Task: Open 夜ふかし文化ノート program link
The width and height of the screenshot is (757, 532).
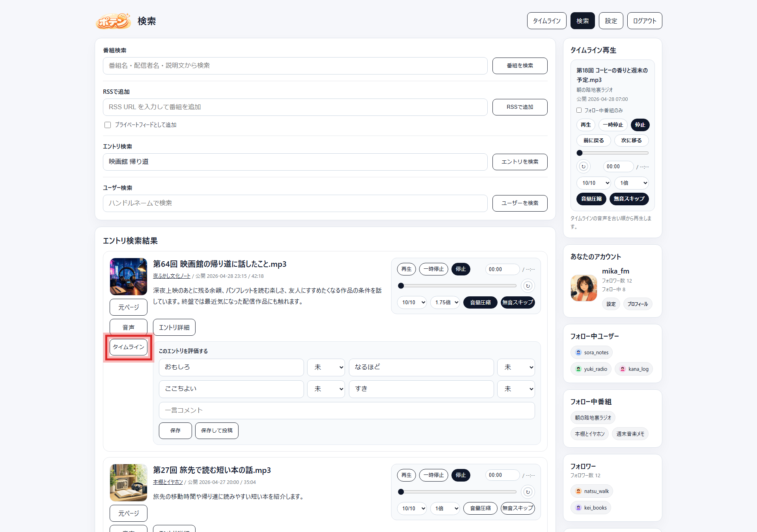Action: tap(172, 276)
